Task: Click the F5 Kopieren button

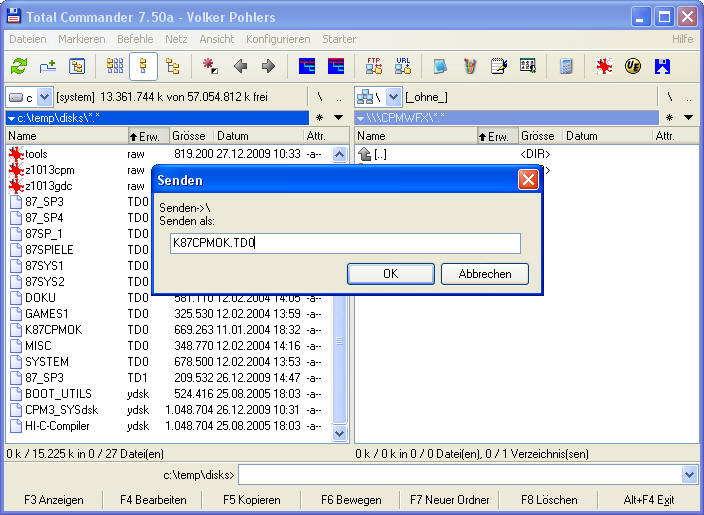Action: pos(251,500)
